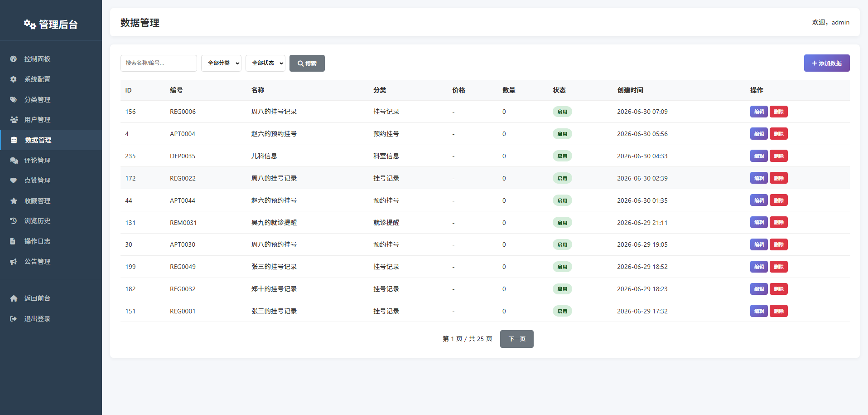This screenshot has height=415, width=868.
Task: Edit the REG0006 record
Action: [759, 112]
